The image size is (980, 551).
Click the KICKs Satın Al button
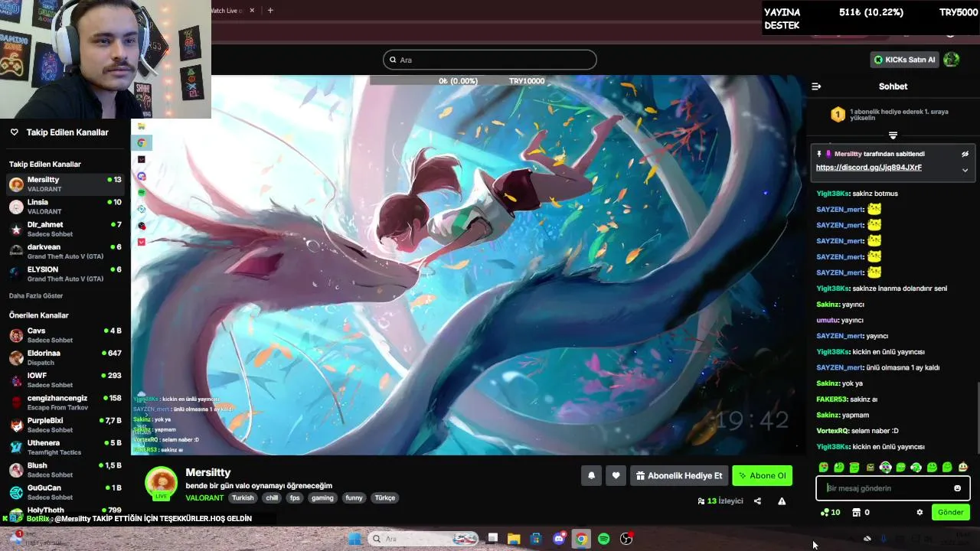[904, 60]
